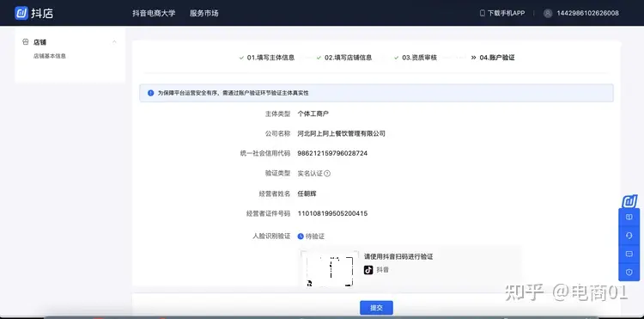
Task: Click the phone icon beside 下载手机APP
Action: 483,13
